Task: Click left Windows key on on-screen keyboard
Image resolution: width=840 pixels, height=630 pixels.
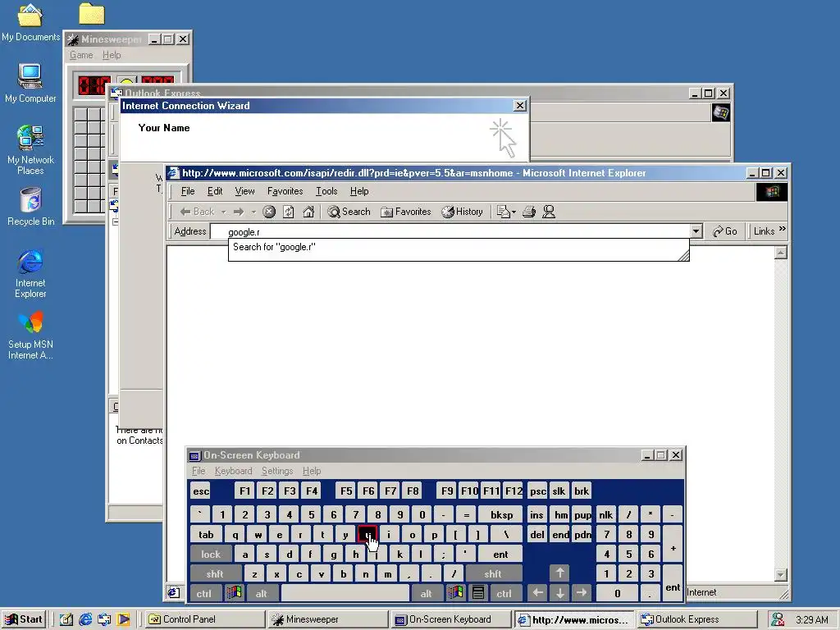Action: [234, 593]
